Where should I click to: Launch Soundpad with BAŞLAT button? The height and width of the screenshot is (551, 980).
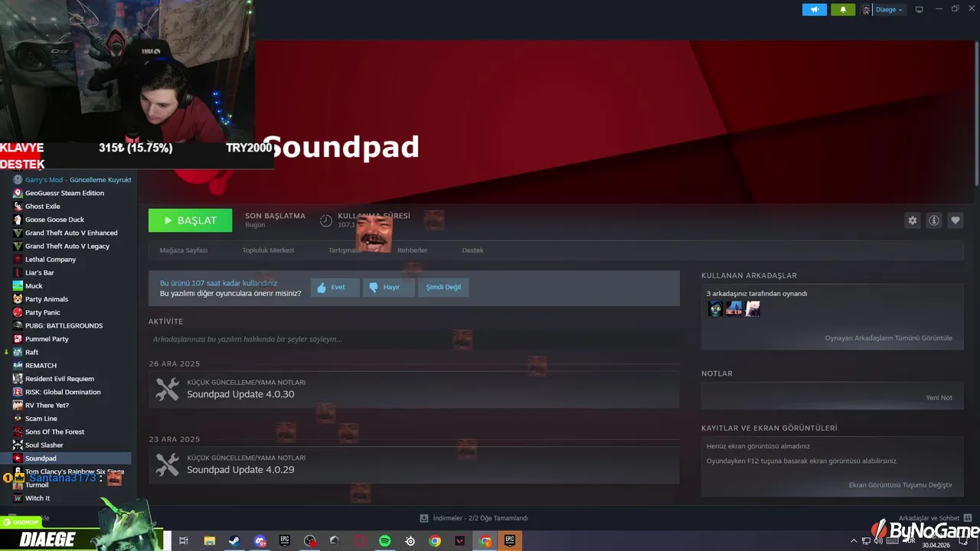(190, 220)
